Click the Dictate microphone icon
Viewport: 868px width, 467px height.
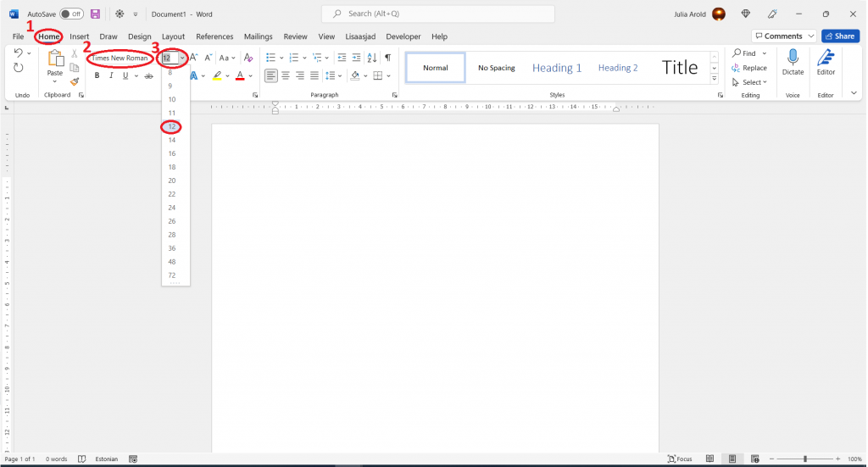pyautogui.click(x=793, y=57)
